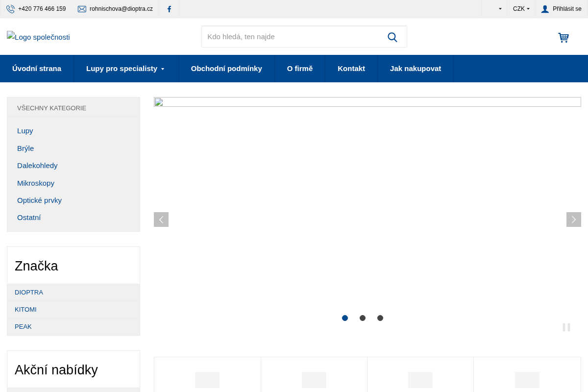
Task: Open Dalekohledy category
Action: [x=37, y=166]
